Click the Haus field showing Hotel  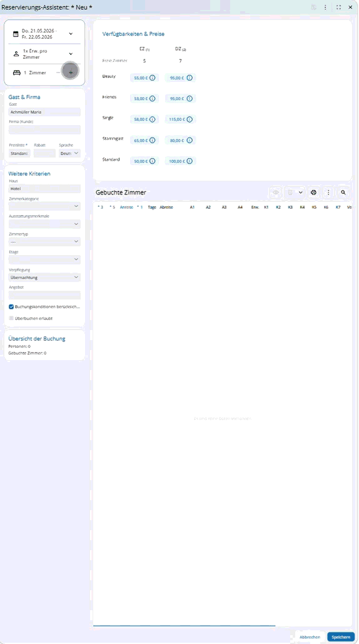[x=44, y=189]
